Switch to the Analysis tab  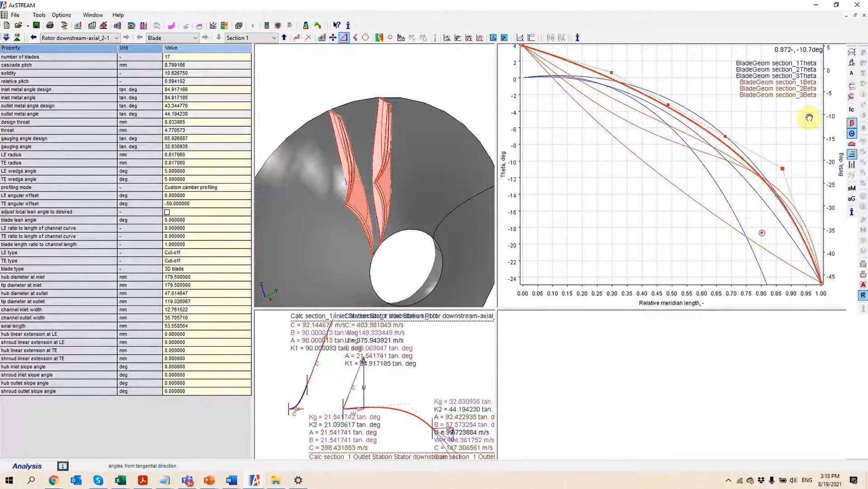click(x=27, y=466)
